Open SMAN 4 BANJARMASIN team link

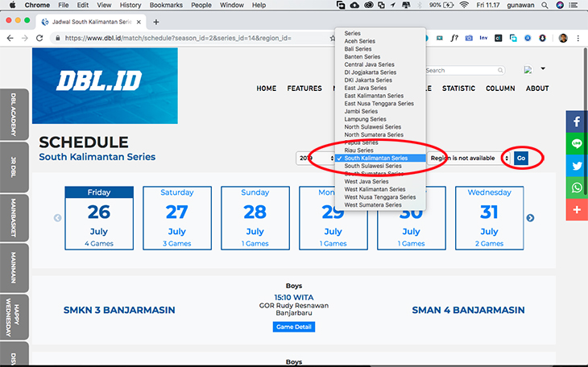pos(468,311)
